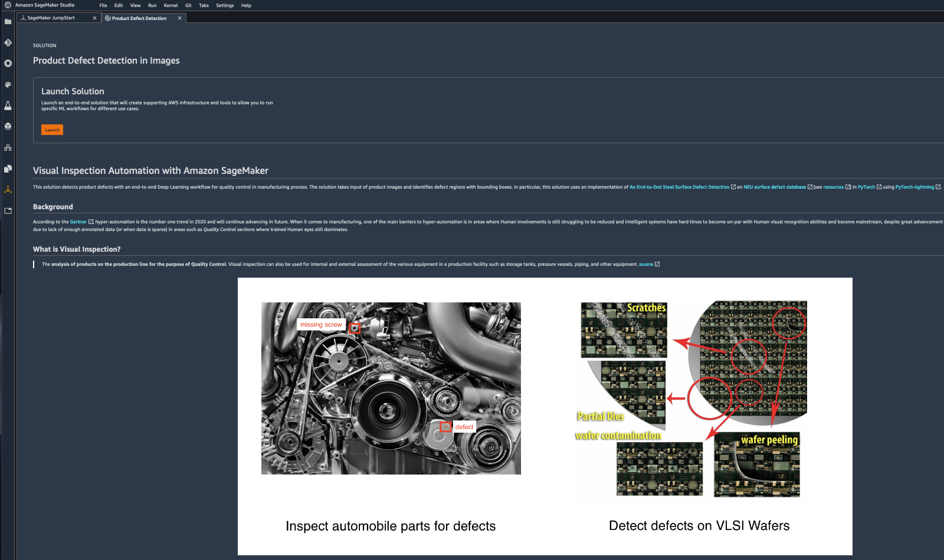This screenshot has height=560, width=944.
Task: Open the Git panel icon in the sidebar
Action: click(8, 42)
